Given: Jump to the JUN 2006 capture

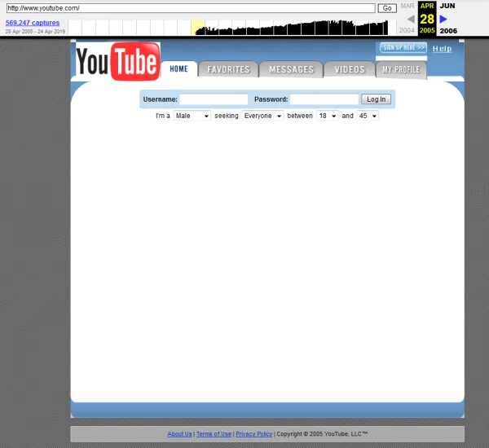Looking at the screenshot, I should click(447, 18).
